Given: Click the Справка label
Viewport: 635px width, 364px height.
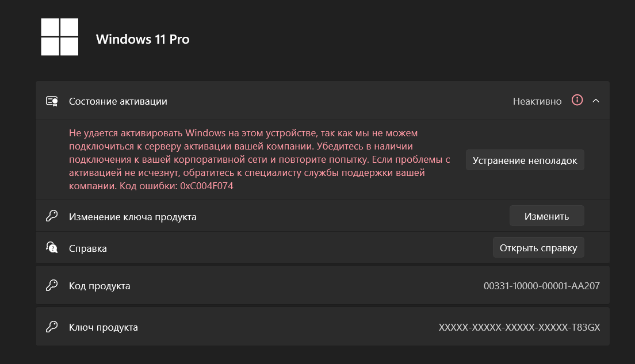Looking at the screenshot, I should (x=88, y=248).
